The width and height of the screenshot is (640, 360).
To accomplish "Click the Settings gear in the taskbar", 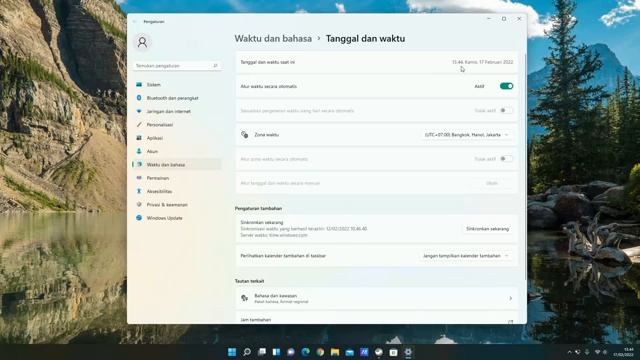I will coord(408,352).
